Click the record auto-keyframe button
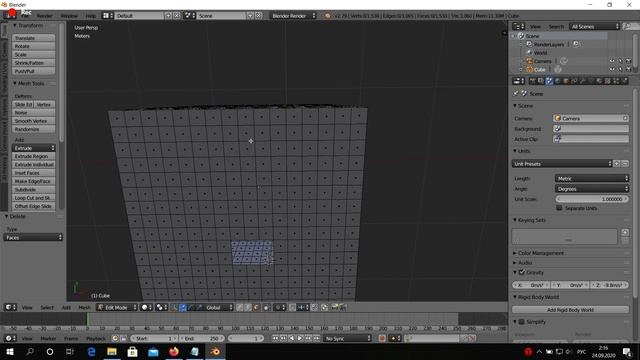The width and height of the screenshot is (640, 360). pos(382,338)
